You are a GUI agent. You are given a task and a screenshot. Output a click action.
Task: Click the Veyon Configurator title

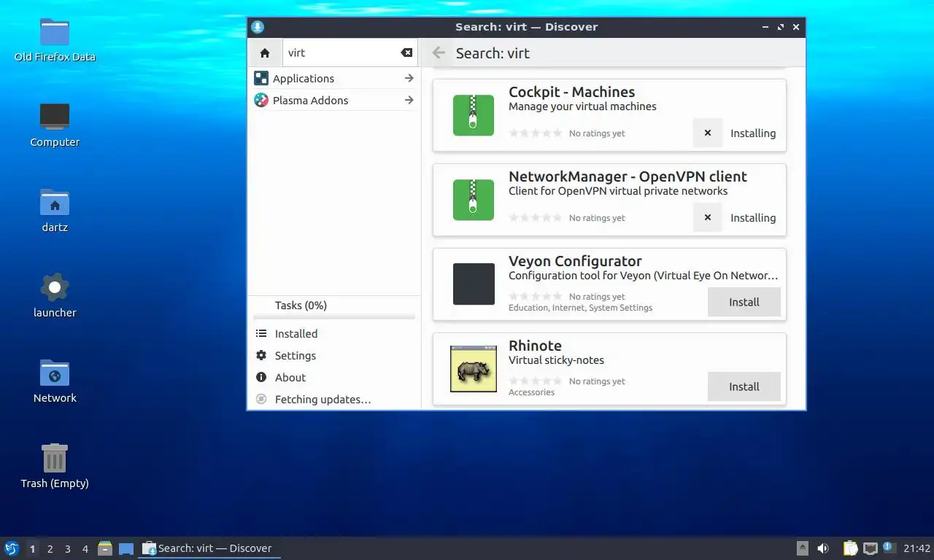575,261
